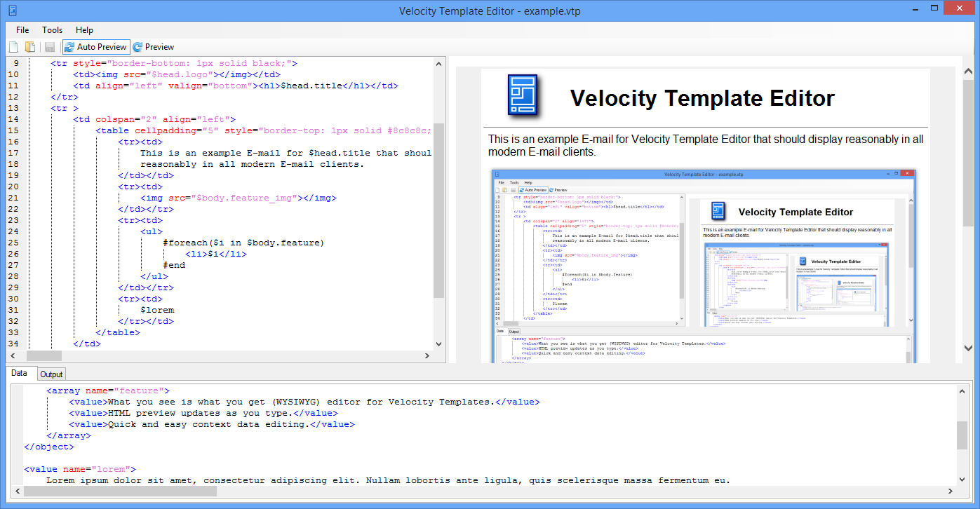
Task: Click the Data pane's vertical scrollbar thumb
Action: tap(962, 435)
